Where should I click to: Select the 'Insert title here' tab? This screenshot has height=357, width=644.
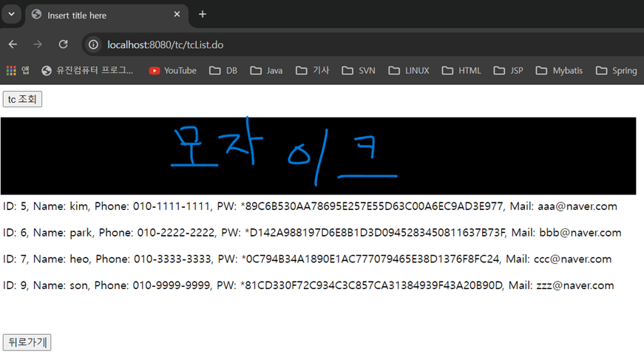[x=96, y=15]
